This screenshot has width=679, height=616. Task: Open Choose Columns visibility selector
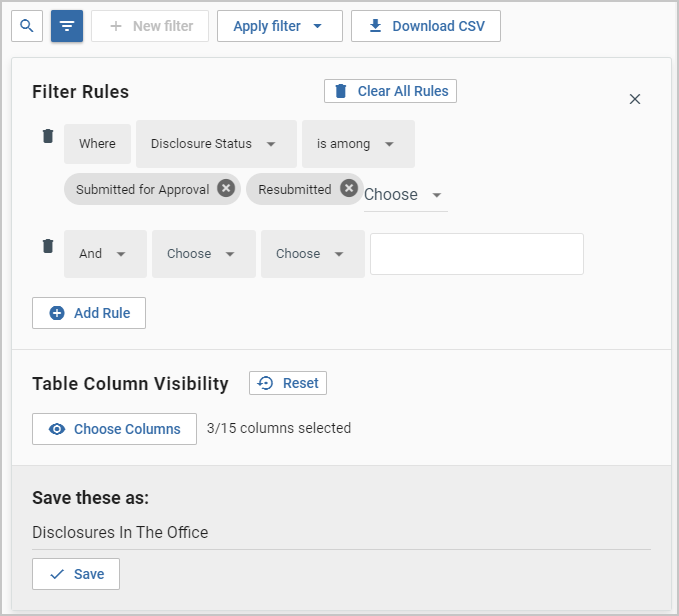point(112,429)
